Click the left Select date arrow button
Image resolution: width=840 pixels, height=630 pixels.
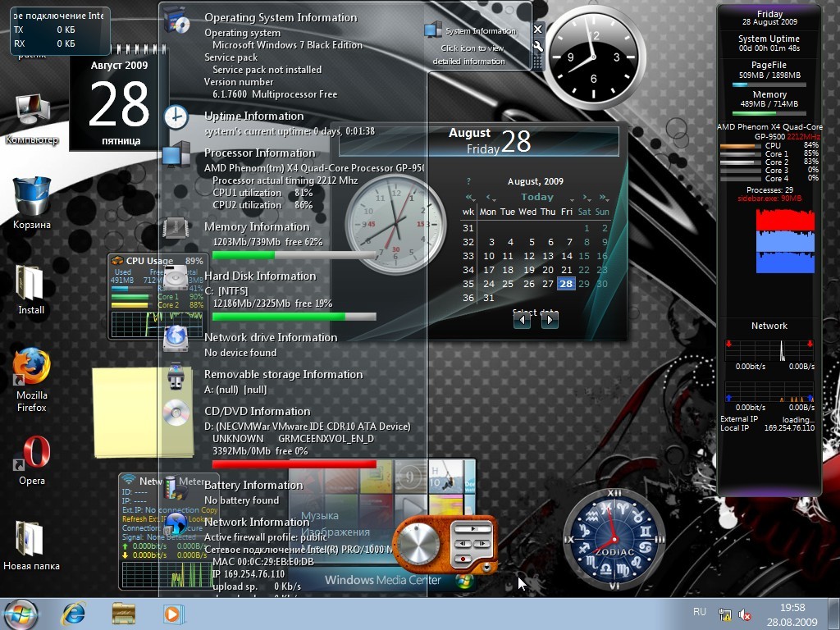(x=522, y=321)
